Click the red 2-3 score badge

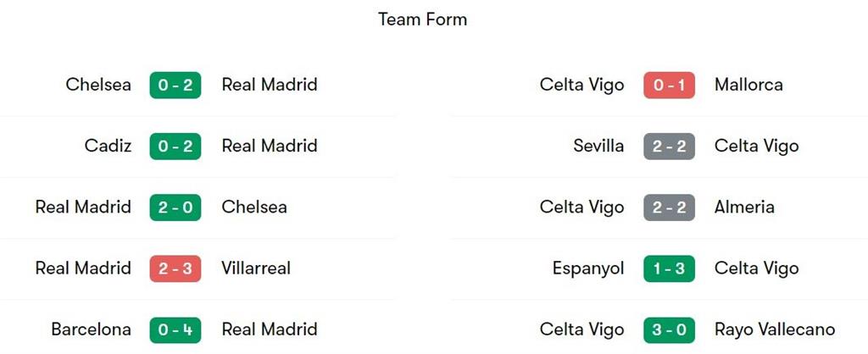pos(175,268)
